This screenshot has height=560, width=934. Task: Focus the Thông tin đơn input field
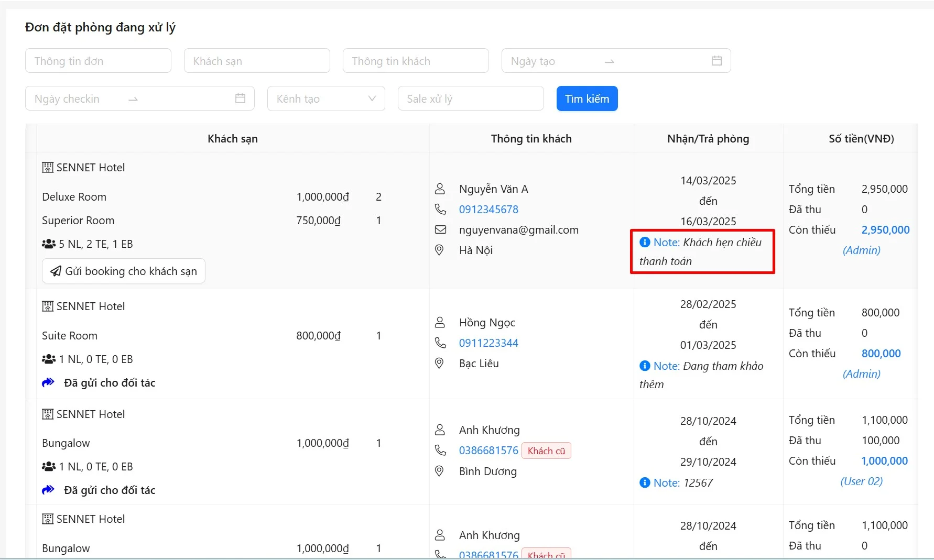click(x=98, y=61)
